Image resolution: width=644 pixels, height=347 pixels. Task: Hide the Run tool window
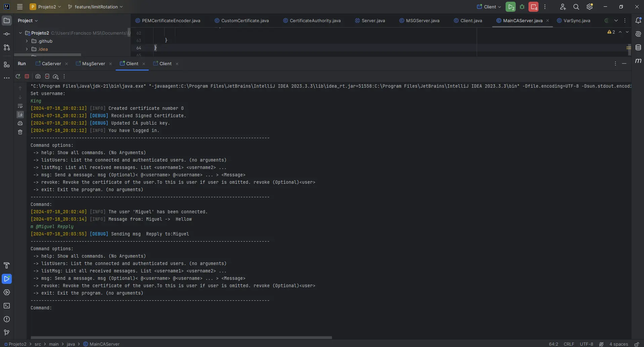point(624,63)
